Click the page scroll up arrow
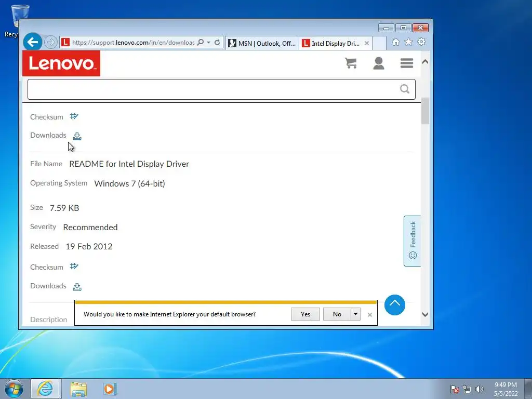Screen dimensions: 532x399 (x=425, y=62)
